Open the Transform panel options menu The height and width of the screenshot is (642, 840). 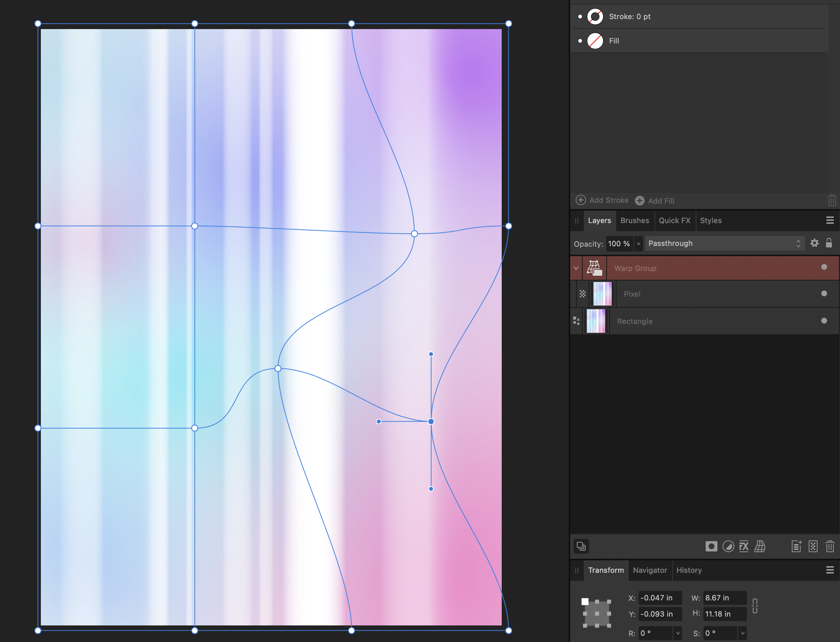point(830,570)
